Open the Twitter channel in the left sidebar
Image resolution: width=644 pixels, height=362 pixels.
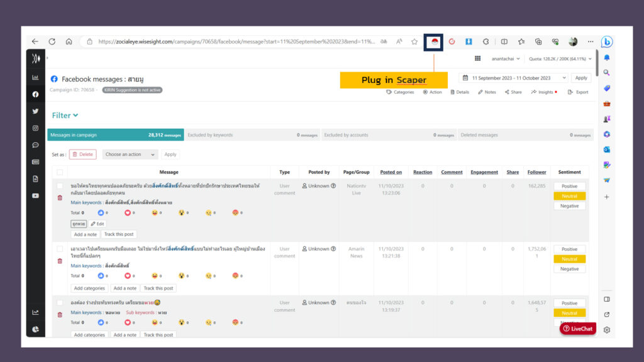tap(36, 111)
